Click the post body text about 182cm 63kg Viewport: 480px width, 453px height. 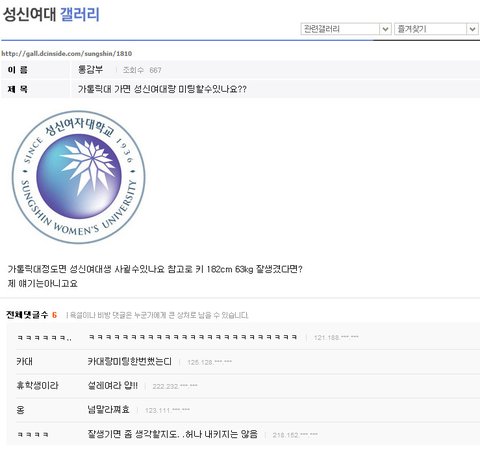(x=155, y=269)
